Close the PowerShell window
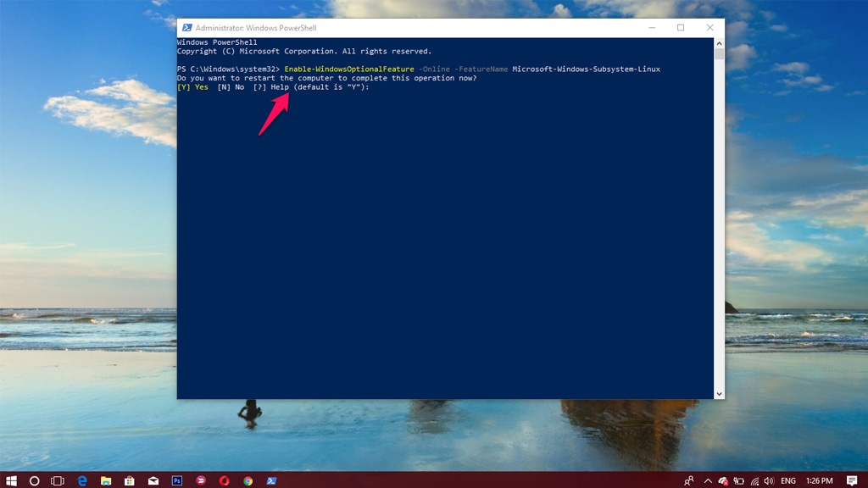868x488 pixels. [709, 28]
